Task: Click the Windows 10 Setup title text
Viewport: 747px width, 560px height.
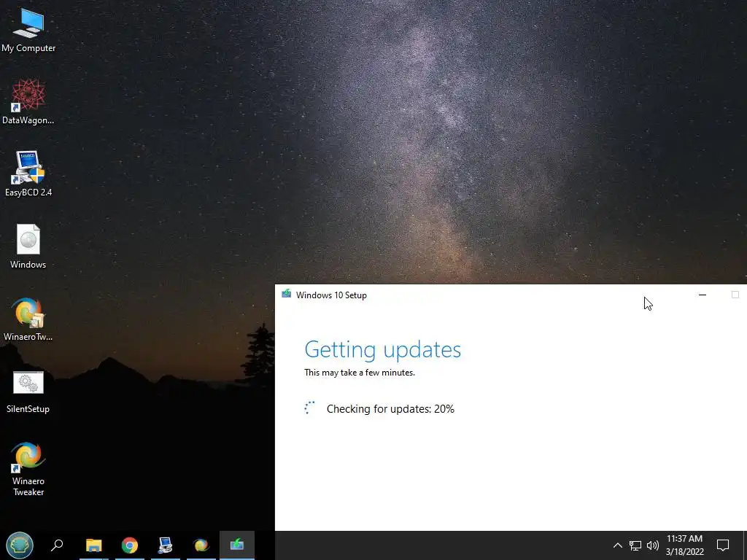Action: (332, 295)
